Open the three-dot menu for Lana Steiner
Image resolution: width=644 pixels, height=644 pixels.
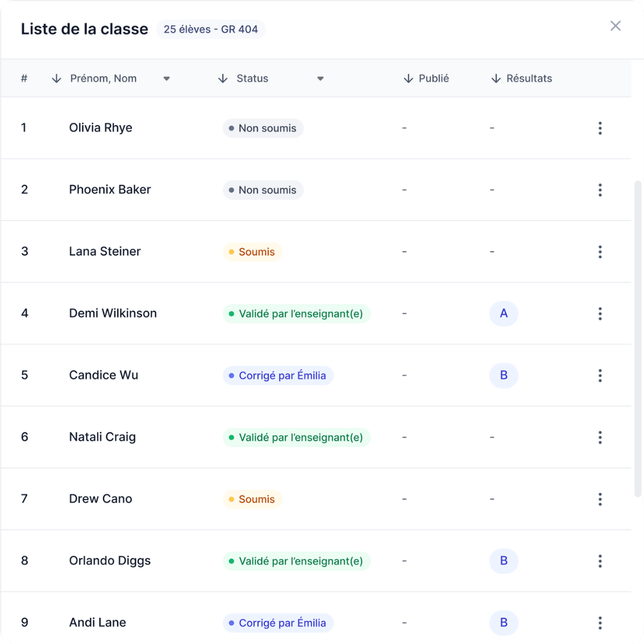pos(600,252)
